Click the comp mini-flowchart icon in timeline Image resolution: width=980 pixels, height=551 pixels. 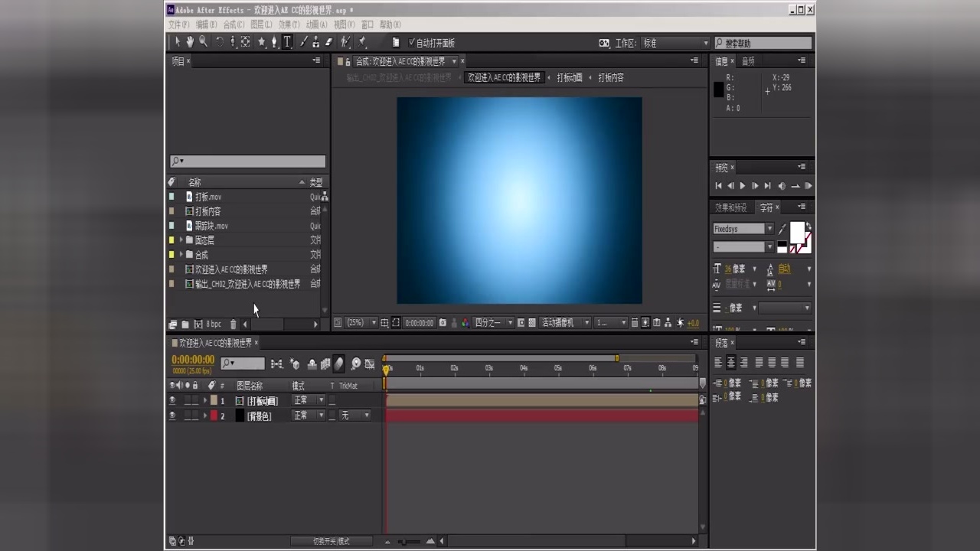[x=276, y=364]
